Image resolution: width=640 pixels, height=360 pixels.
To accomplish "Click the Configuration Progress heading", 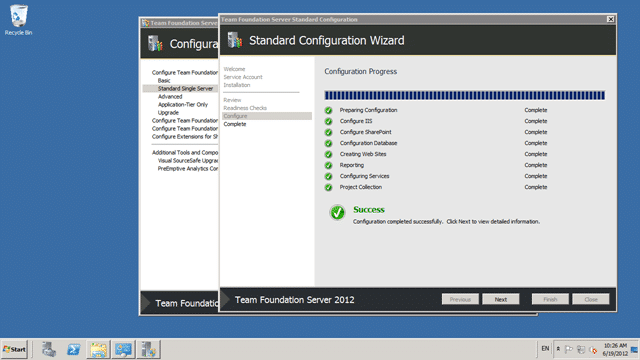I will [x=360, y=71].
